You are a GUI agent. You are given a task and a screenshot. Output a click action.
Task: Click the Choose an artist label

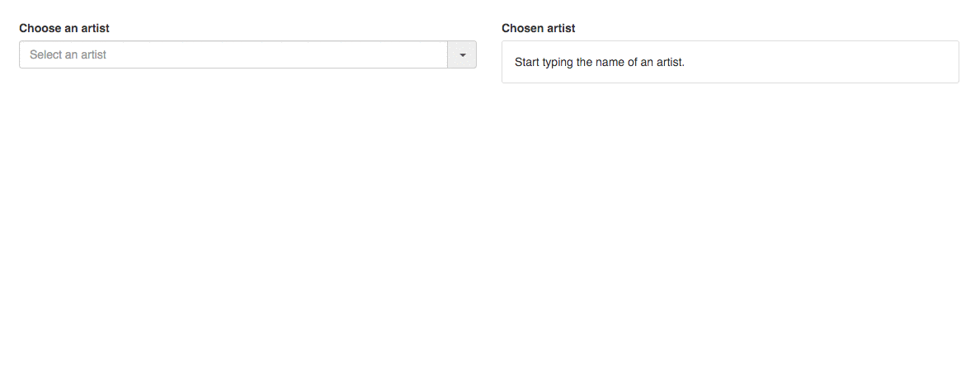64,28
